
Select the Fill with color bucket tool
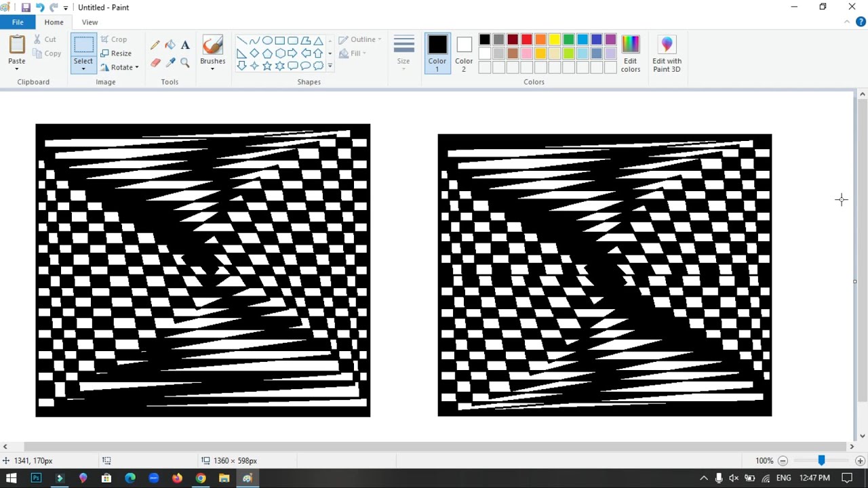pos(170,45)
